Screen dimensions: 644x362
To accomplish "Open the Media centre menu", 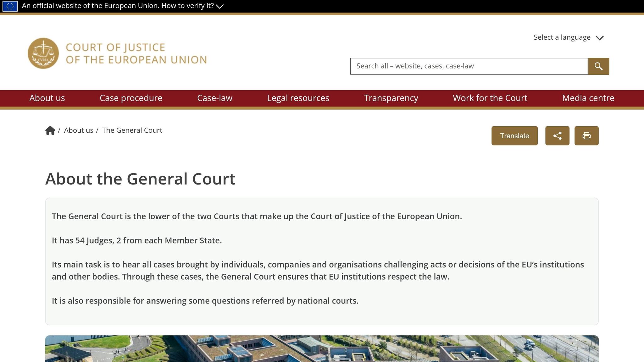I will pos(588,98).
